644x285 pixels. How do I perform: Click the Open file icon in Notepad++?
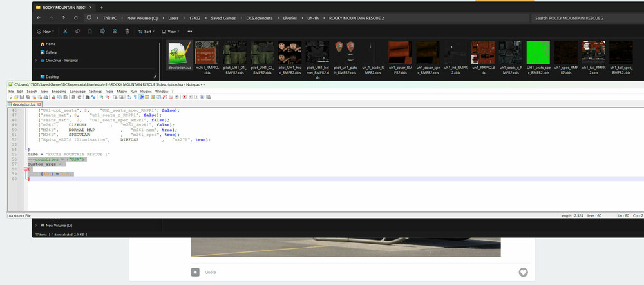[x=16, y=97]
